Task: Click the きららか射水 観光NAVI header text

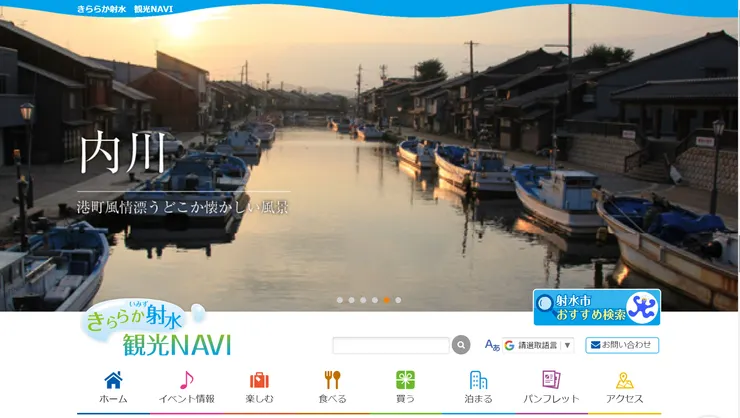Action: (x=125, y=9)
